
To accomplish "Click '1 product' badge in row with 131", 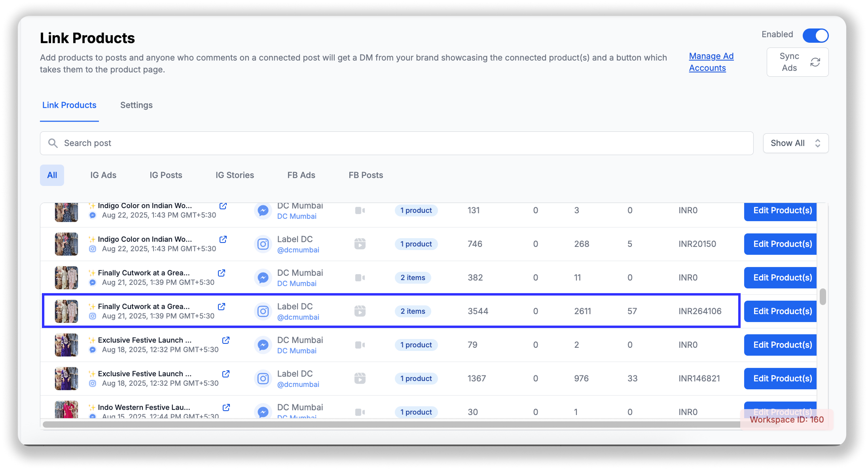I will tap(416, 210).
